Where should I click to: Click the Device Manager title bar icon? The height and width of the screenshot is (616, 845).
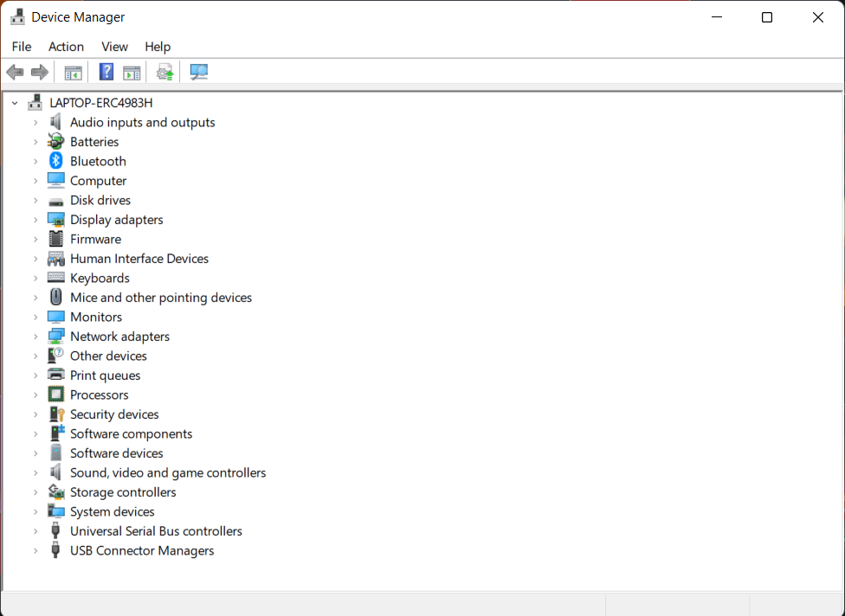tap(17, 17)
